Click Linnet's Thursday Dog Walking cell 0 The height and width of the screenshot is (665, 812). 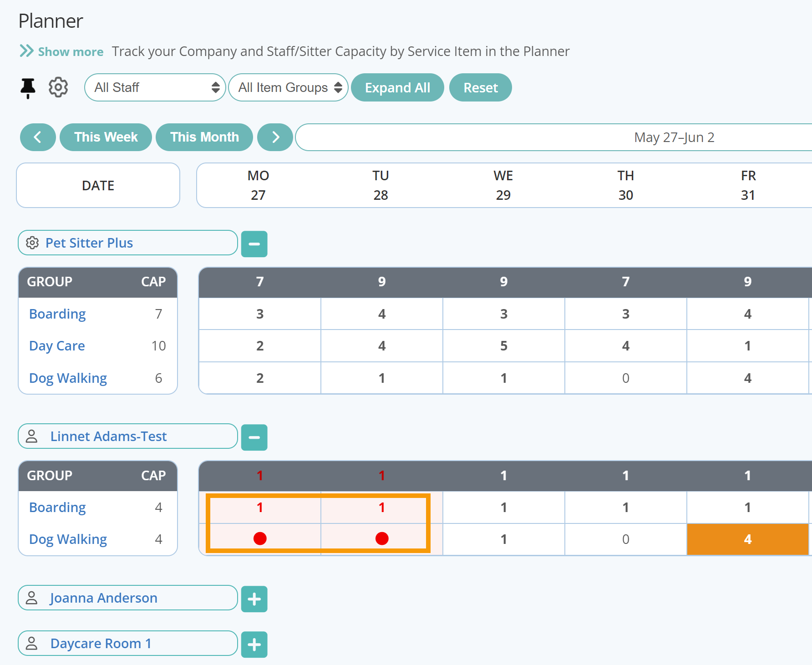tap(626, 539)
